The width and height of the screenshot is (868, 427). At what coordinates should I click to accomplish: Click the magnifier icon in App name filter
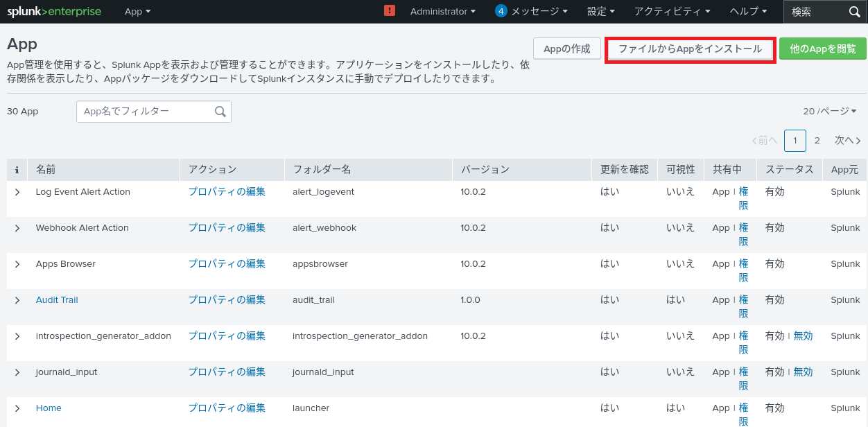point(220,112)
